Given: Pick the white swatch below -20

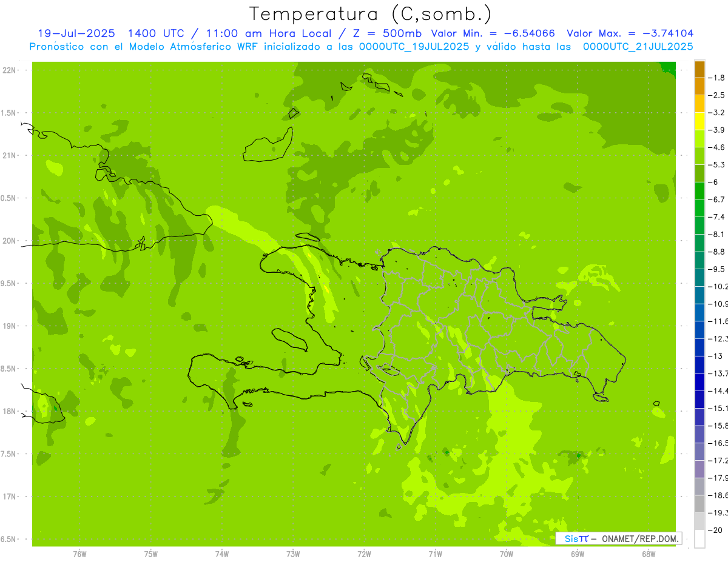Looking at the screenshot, I should tap(699, 538).
